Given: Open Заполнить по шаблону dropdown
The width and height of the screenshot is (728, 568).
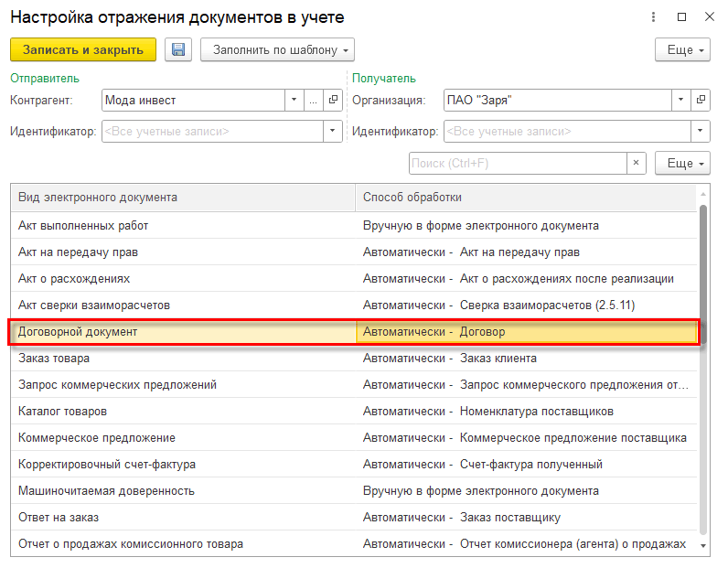Looking at the screenshot, I should [x=277, y=49].
